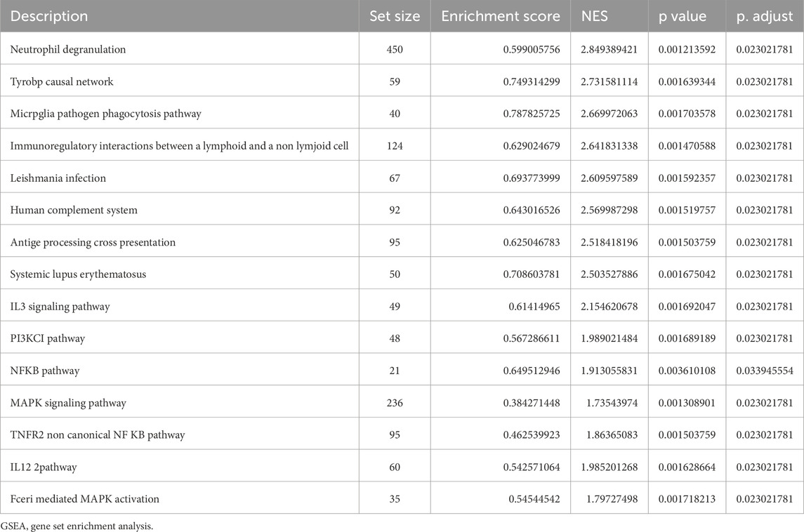Click the Description column header
Viewport: 804px width, 532px height.
49,16
